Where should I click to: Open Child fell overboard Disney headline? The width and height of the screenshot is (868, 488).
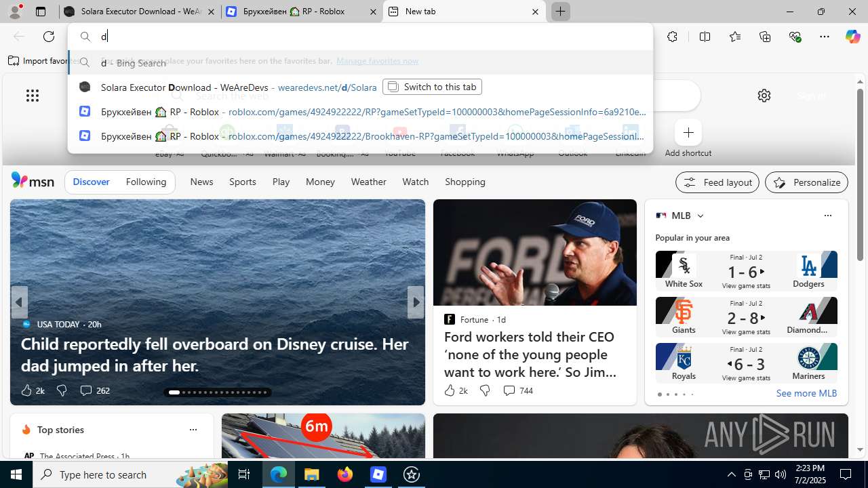pyautogui.click(x=215, y=354)
